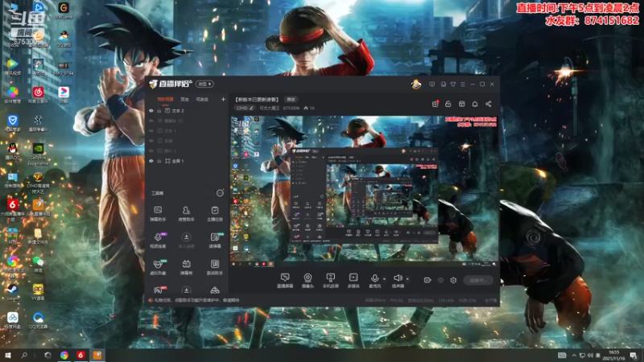The width and height of the screenshot is (644, 362).
Task: Add a new scene with plus button
Action: 223,99
